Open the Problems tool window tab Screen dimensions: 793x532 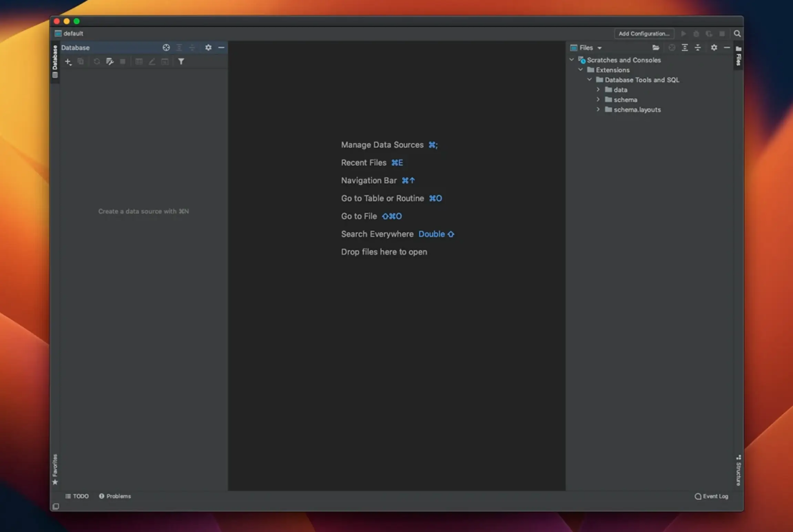coord(115,496)
